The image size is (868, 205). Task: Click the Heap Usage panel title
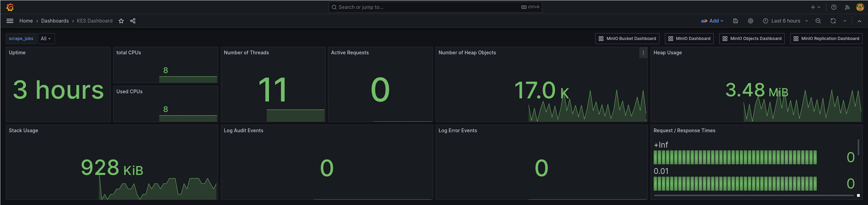click(668, 53)
